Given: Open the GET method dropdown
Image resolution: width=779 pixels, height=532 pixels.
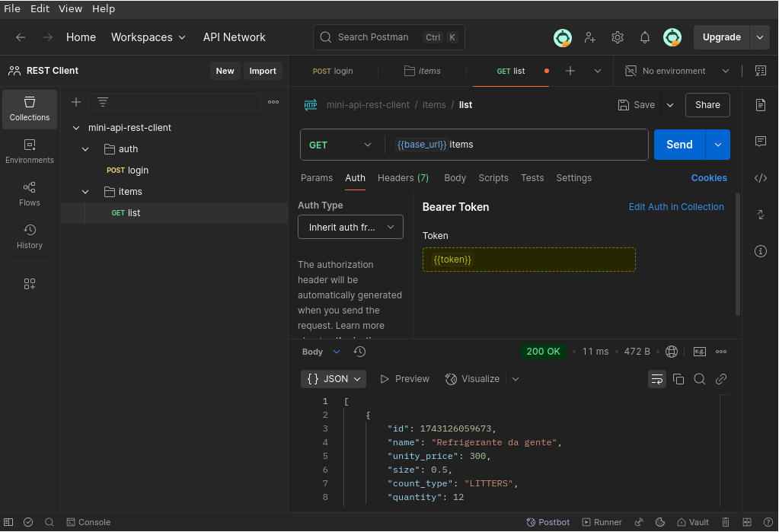Looking at the screenshot, I should coord(340,145).
